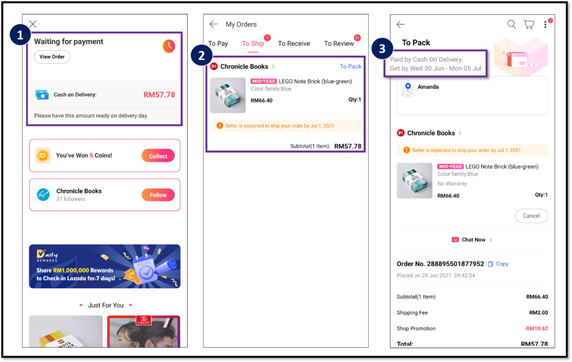
Task: Tap the coin reward icon
Action: (x=43, y=156)
